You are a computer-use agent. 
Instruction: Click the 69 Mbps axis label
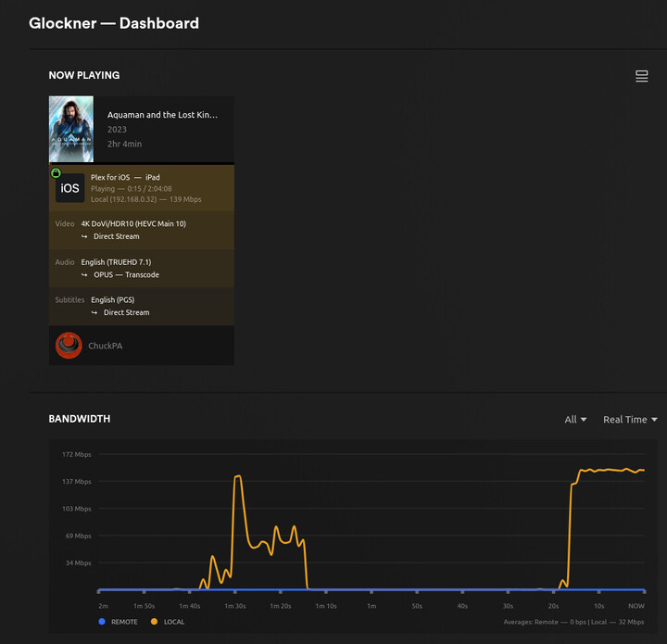tap(78, 536)
